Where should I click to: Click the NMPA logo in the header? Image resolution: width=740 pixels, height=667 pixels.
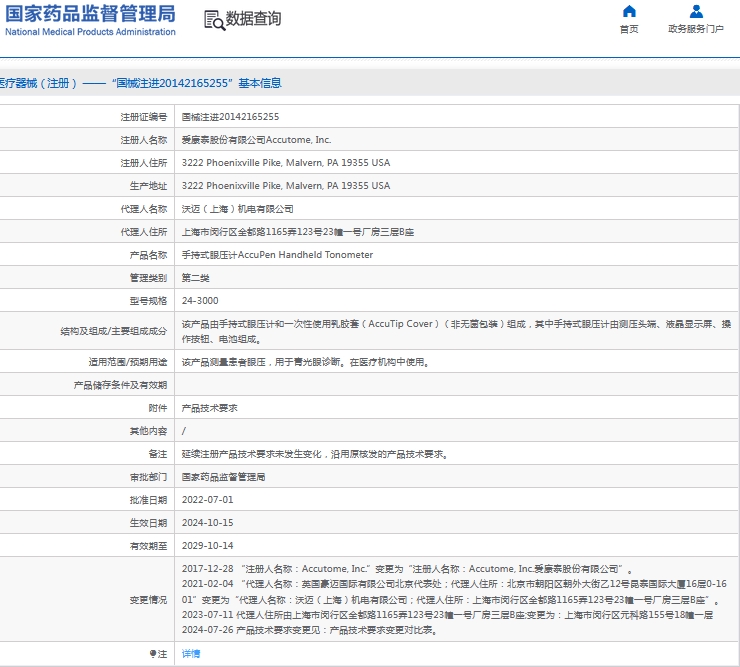90,20
